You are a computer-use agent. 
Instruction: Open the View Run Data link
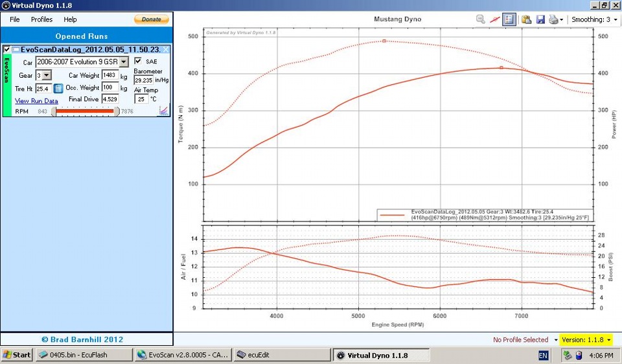(x=36, y=101)
